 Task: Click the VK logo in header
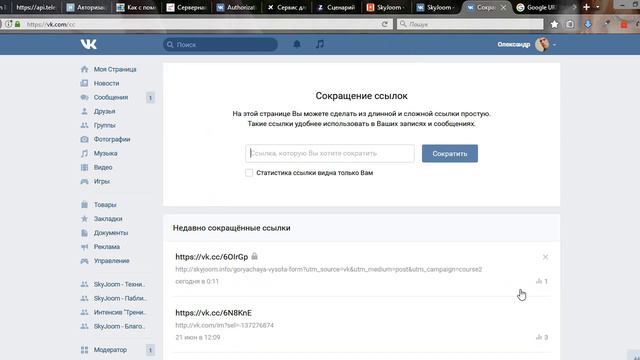click(x=88, y=44)
